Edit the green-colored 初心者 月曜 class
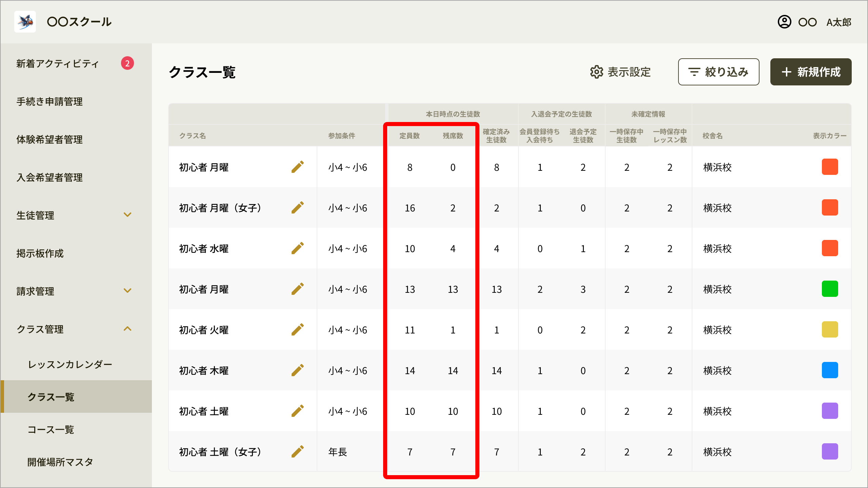868x488 pixels. [x=297, y=289]
